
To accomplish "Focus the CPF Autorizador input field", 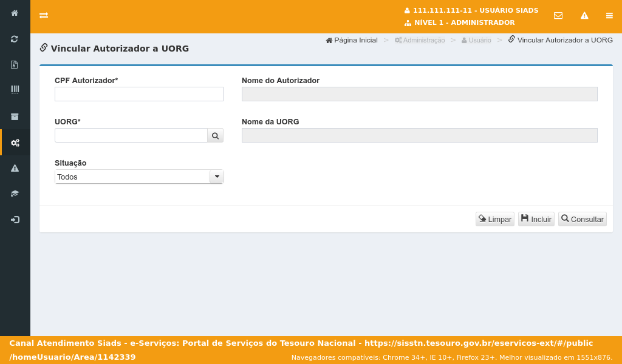I will [139, 94].
